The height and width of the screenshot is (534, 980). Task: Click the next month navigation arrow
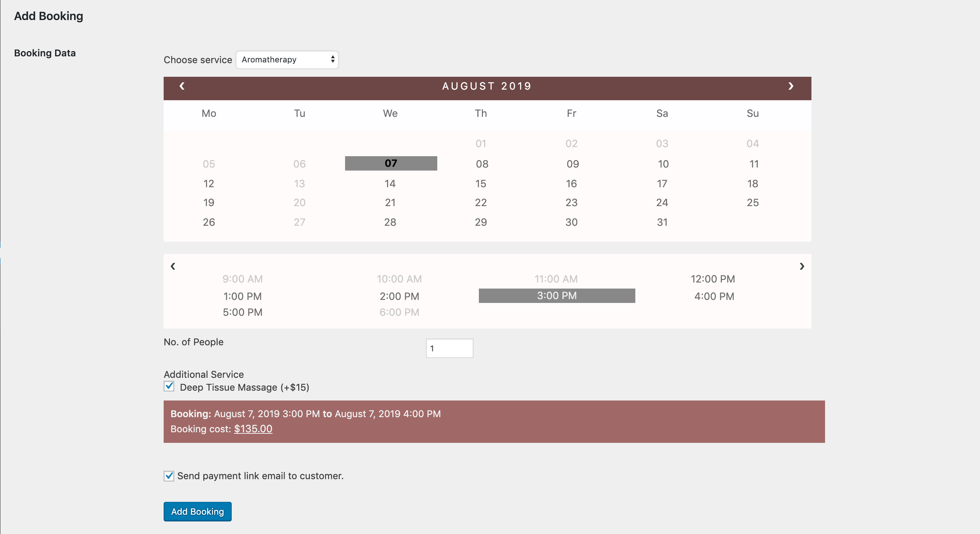(x=791, y=86)
